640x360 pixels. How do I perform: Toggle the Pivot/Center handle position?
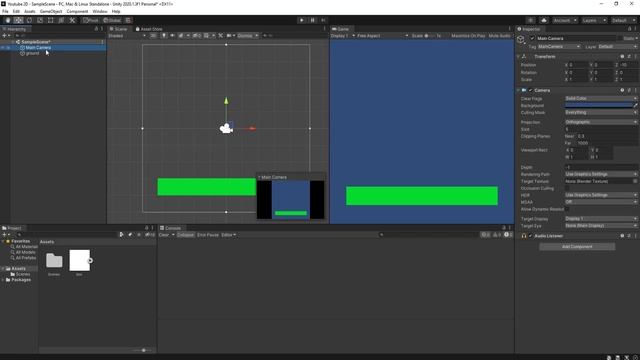click(91, 20)
